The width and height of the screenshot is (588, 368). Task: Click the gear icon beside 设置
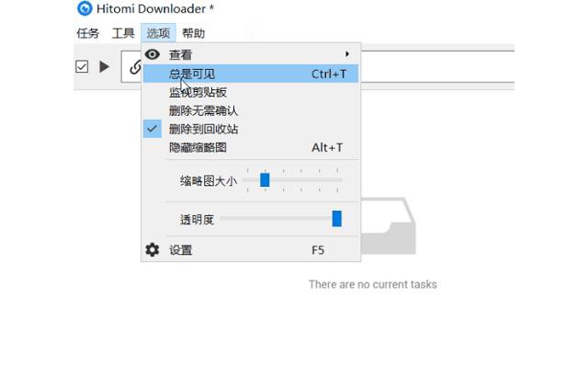pyautogui.click(x=153, y=249)
